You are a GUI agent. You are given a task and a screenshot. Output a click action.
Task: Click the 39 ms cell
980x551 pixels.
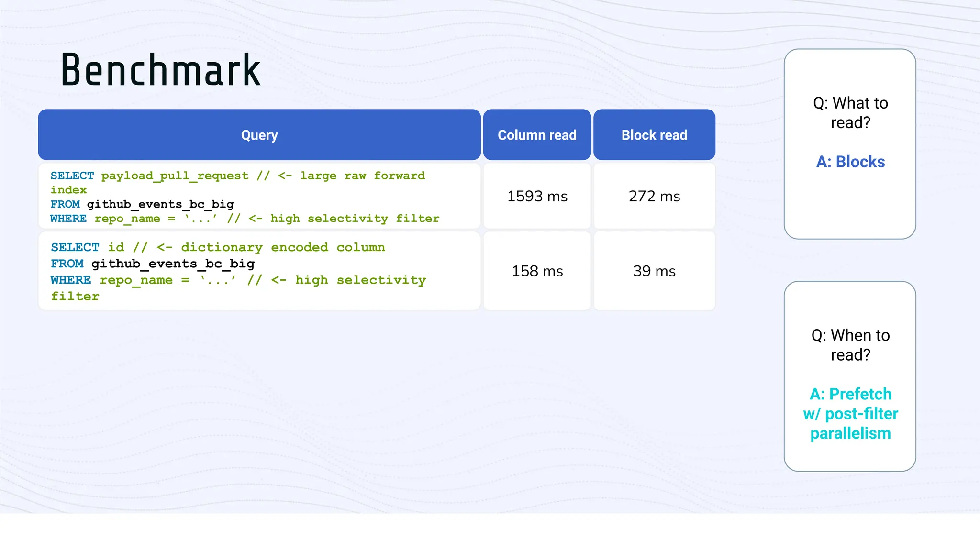pos(654,271)
